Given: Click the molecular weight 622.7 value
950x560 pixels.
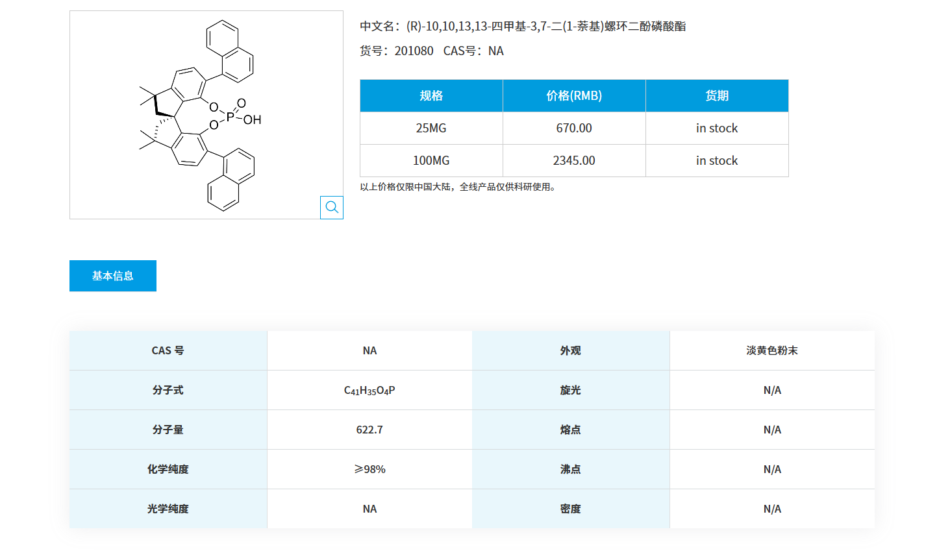Looking at the screenshot, I should (x=369, y=429).
